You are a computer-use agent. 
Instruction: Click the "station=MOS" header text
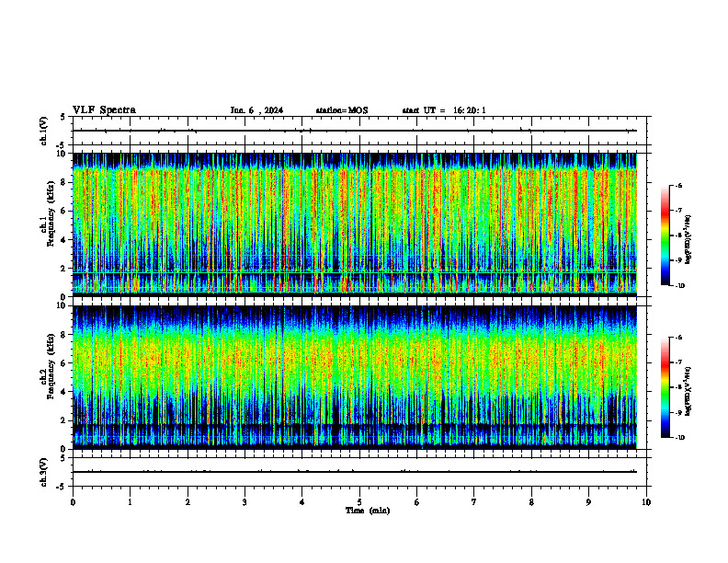[x=342, y=110]
